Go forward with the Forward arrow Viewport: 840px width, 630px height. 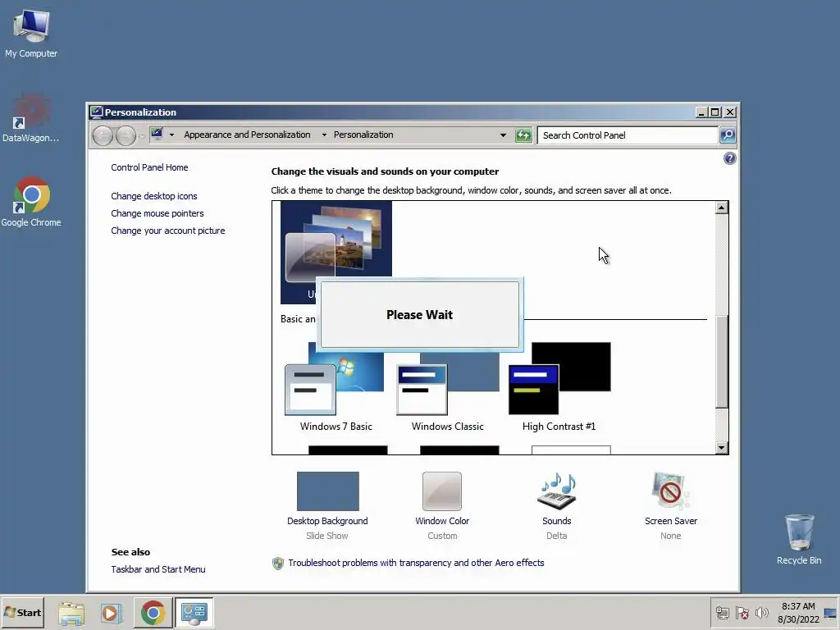tap(126, 135)
